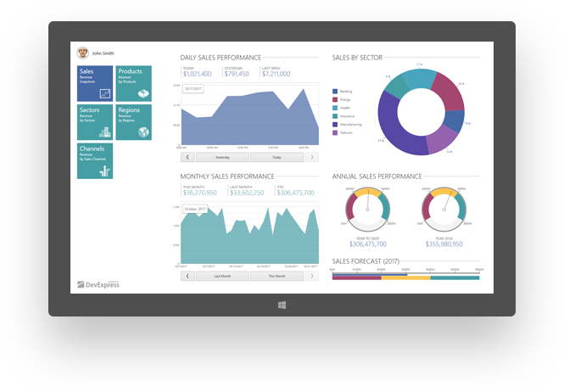
Task: Click the Annual Sales Performance heading
Action: coord(377,176)
